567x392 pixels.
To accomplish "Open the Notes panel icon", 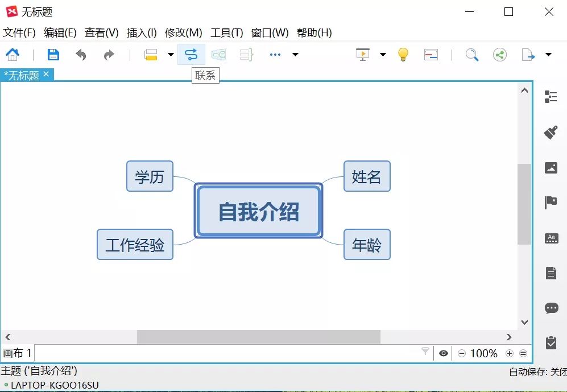I will click(x=551, y=273).
